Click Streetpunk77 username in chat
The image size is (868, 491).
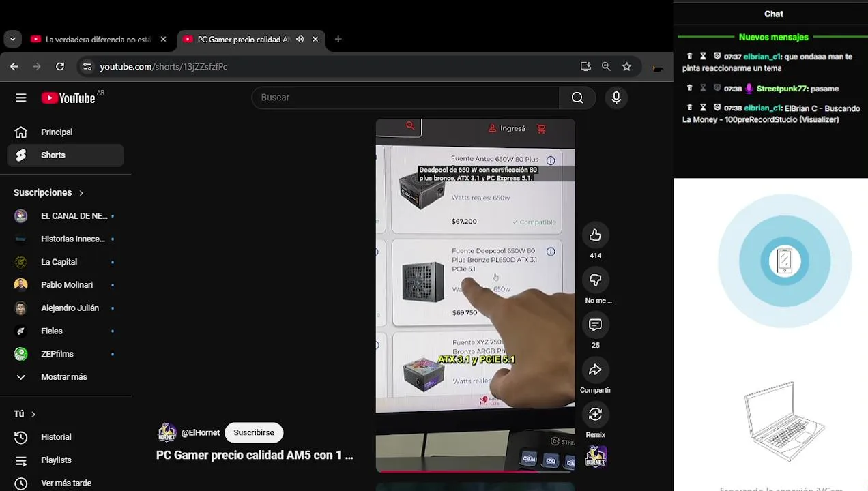[782, 89]
